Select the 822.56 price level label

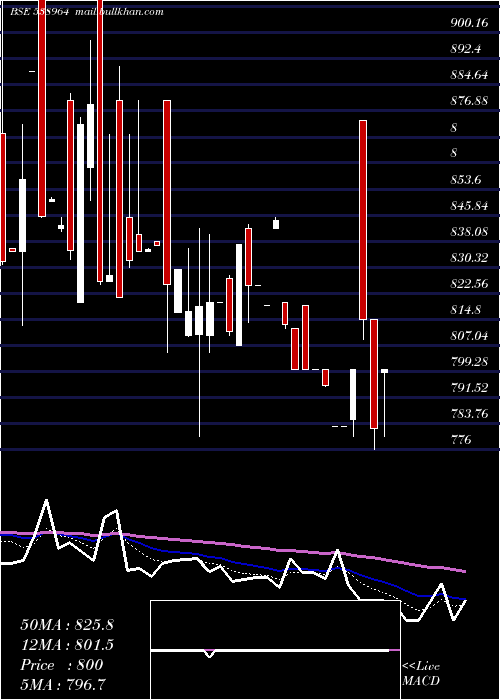pos(469,283)
